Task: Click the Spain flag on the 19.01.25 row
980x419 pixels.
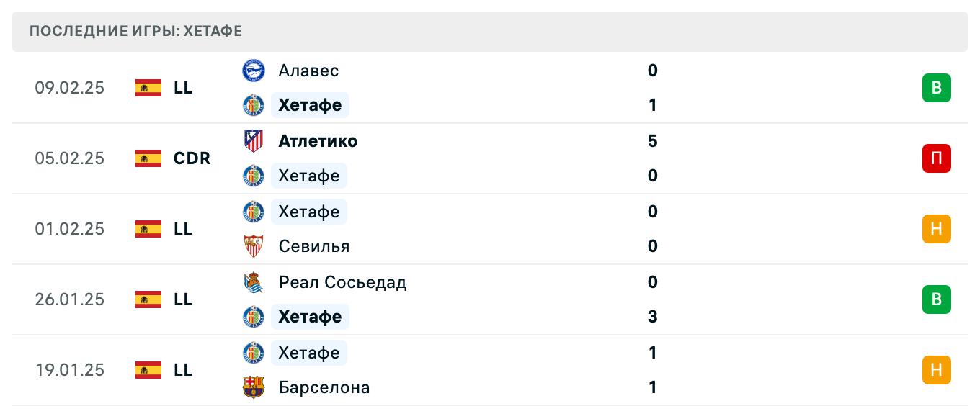Action: coord(148,370)
